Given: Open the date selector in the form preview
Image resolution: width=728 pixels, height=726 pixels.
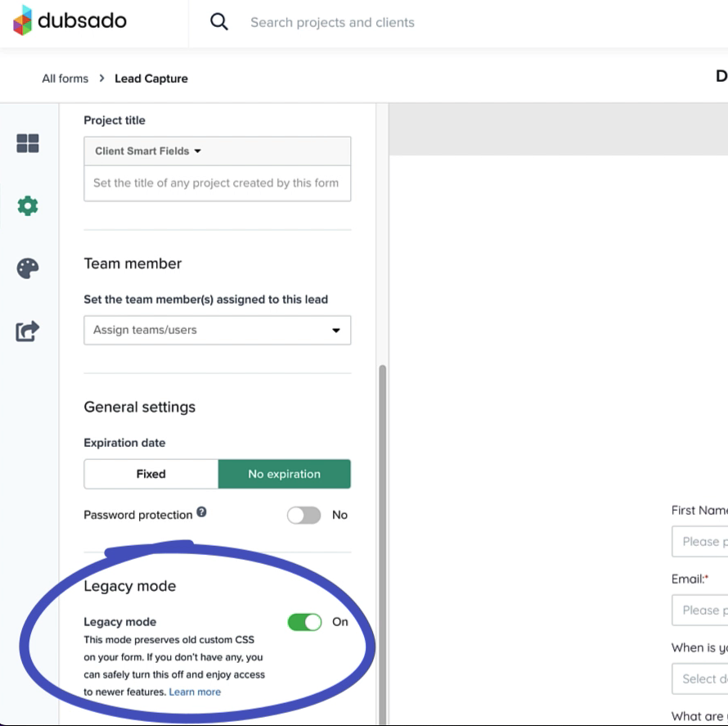Looking at the screenshot, I should tap(705, 679).
